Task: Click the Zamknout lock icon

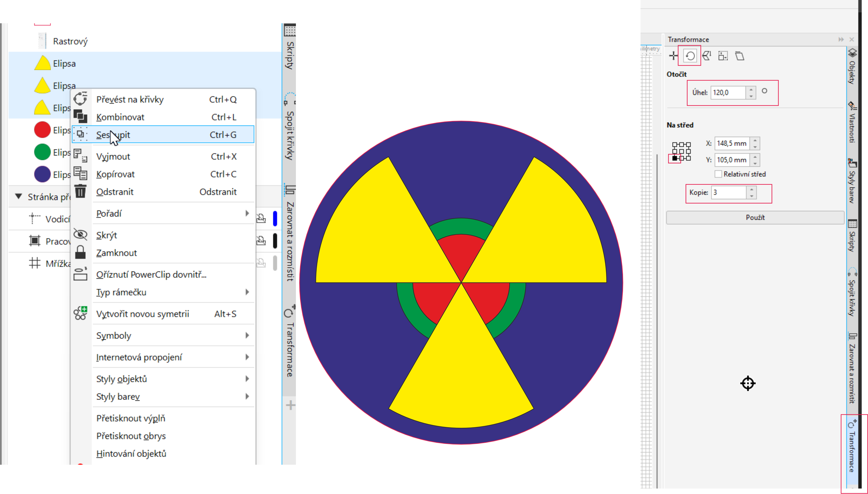Action: point(80,252)
